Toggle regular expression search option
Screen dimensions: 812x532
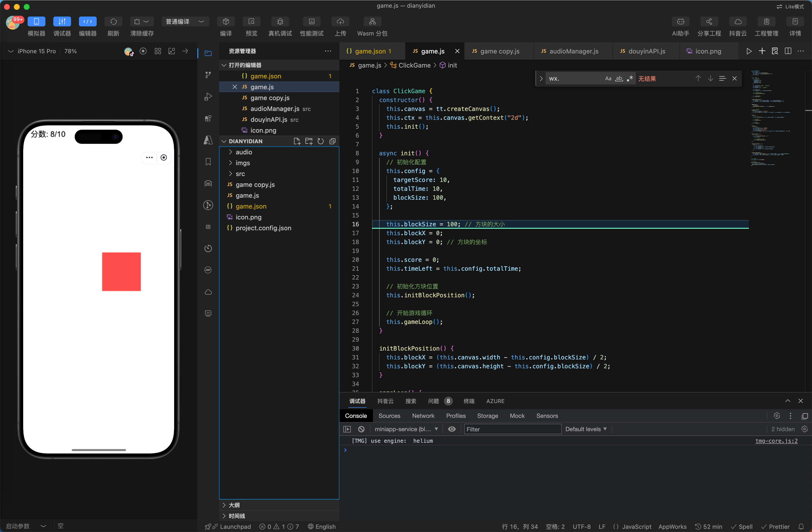(630, 78)
